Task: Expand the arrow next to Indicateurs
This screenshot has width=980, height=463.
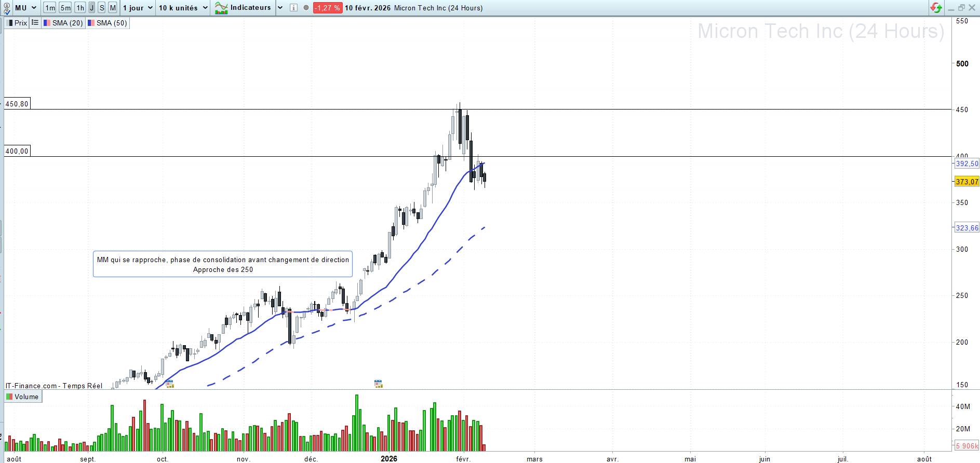Action: tap(280, 8)
